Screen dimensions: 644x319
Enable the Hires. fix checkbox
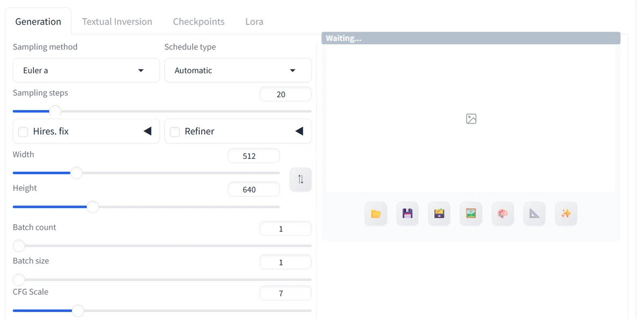[x=23, y=132]
